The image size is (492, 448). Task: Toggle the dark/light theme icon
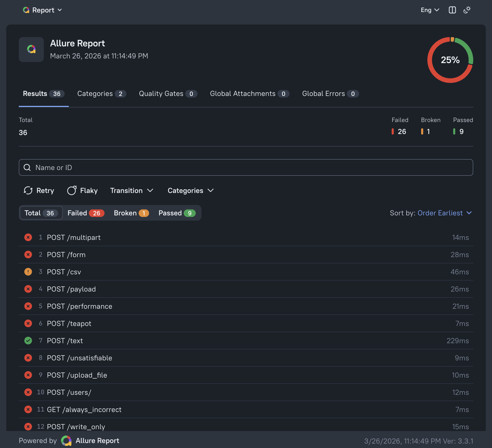pyautogui.click(x=467, y=10)
